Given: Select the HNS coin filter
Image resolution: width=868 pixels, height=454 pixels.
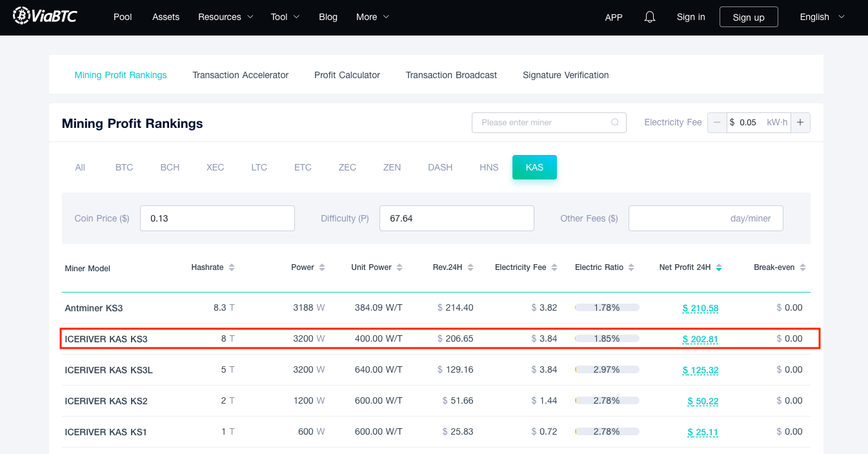Looking at the screenshot, I should coord(489,167).
